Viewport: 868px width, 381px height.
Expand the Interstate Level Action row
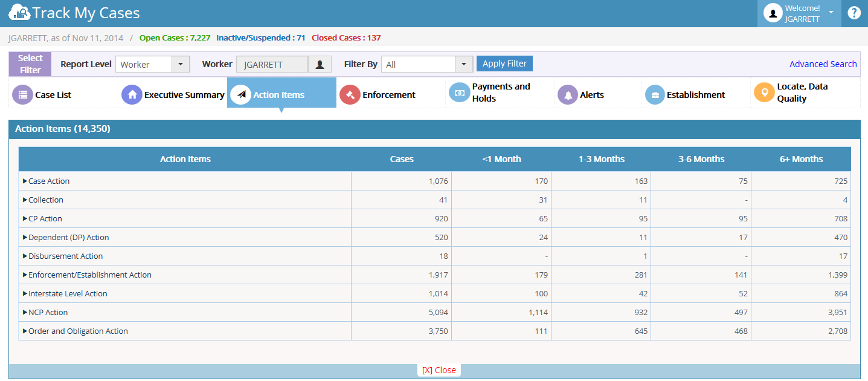point(25,293)
